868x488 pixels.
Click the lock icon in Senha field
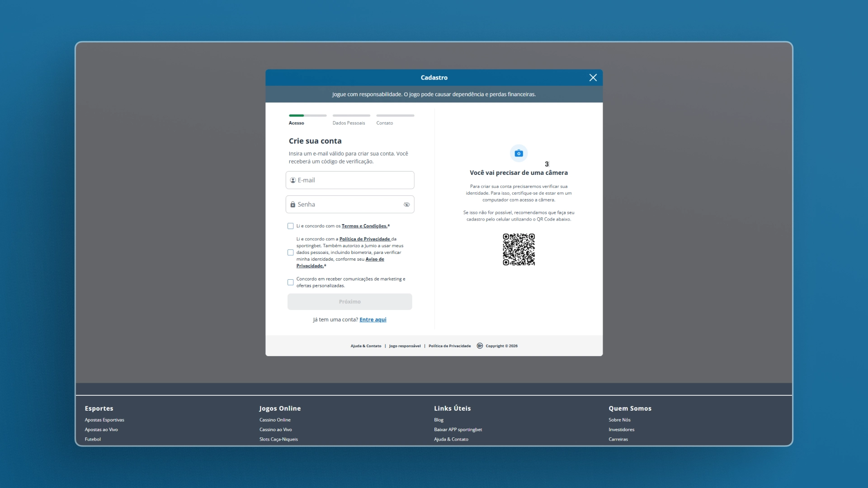(x=293, y=205)
